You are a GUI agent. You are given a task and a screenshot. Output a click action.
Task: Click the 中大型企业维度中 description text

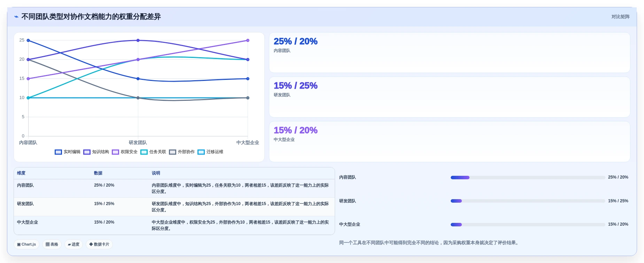(x=240, y=226)
